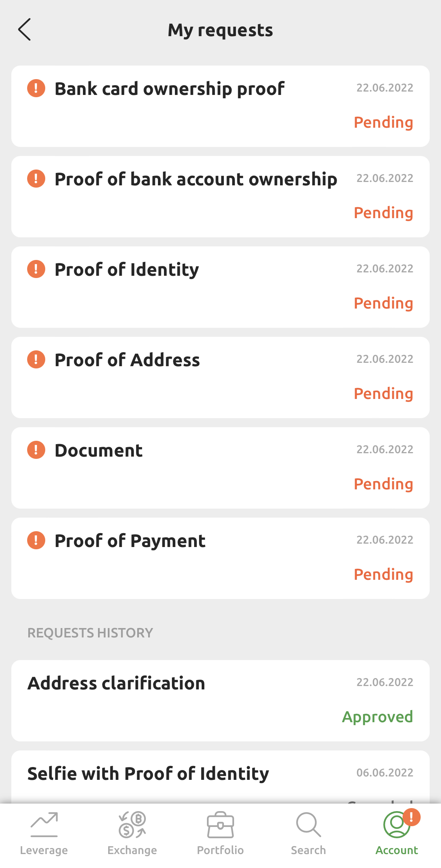Tap the My requests page title

click(x=220, y=30)
